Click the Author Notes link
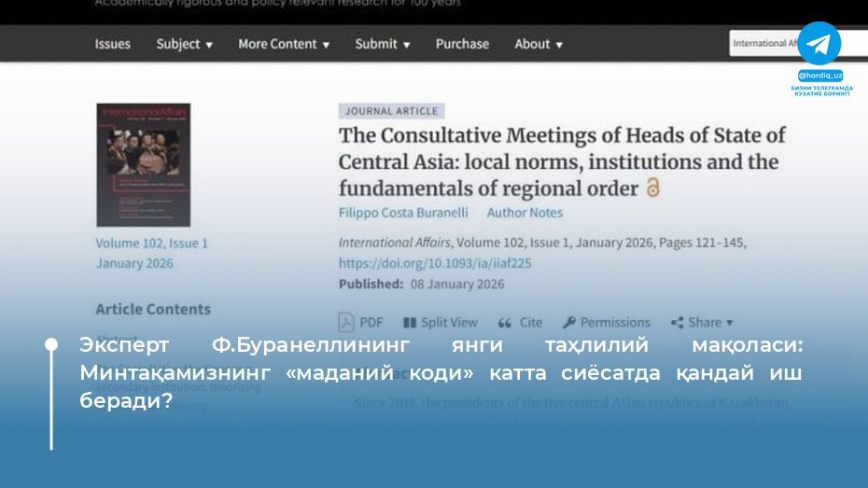 coord(525,213)
